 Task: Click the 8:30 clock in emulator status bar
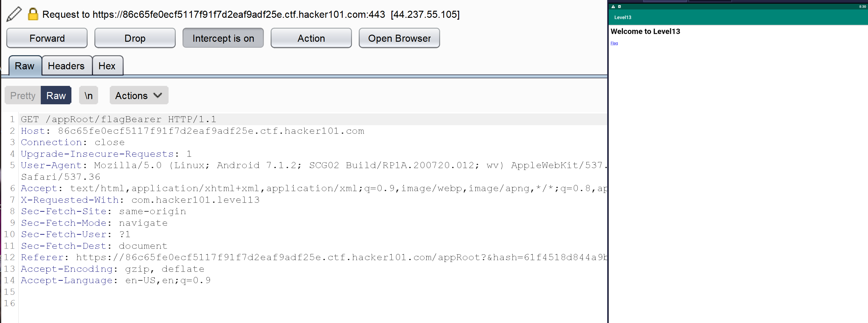[862, 6]
